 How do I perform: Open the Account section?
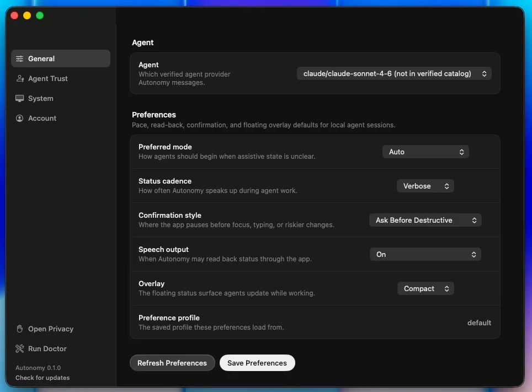[x=61, y=119]
